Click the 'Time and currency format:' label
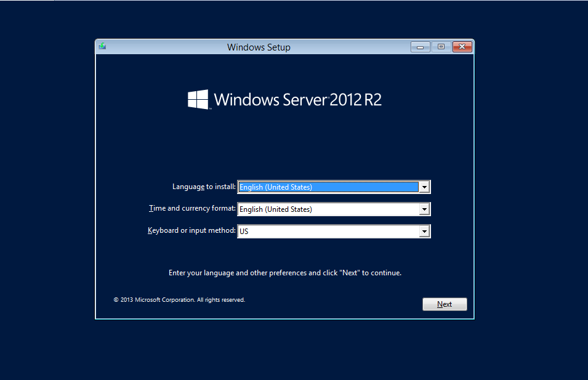This screenshot has height=380, width=588. tap(192, 208)
